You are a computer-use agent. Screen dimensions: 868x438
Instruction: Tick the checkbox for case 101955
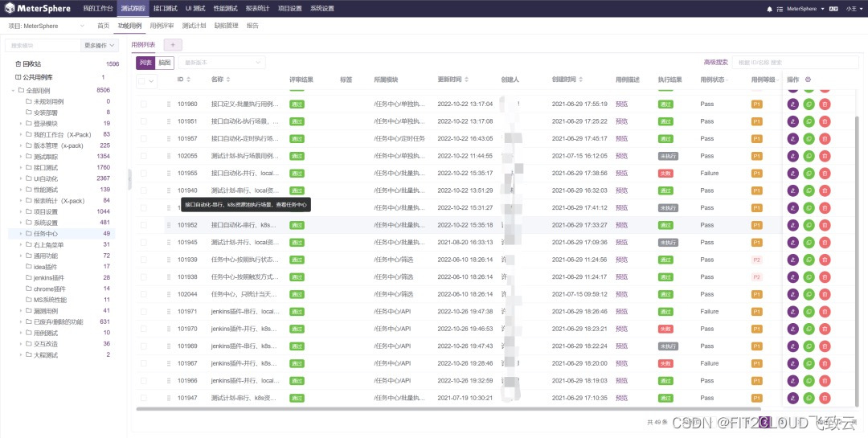pos(144,173)
